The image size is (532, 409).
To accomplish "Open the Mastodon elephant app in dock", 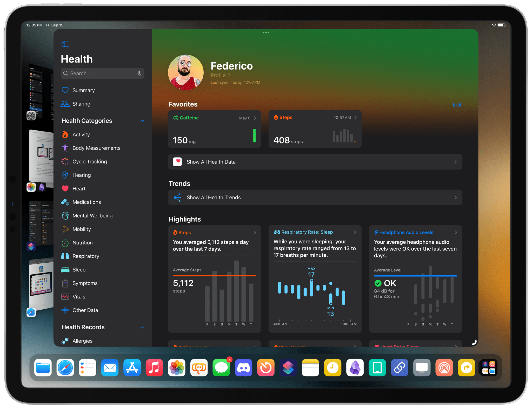I will click(x=199, y=368).
